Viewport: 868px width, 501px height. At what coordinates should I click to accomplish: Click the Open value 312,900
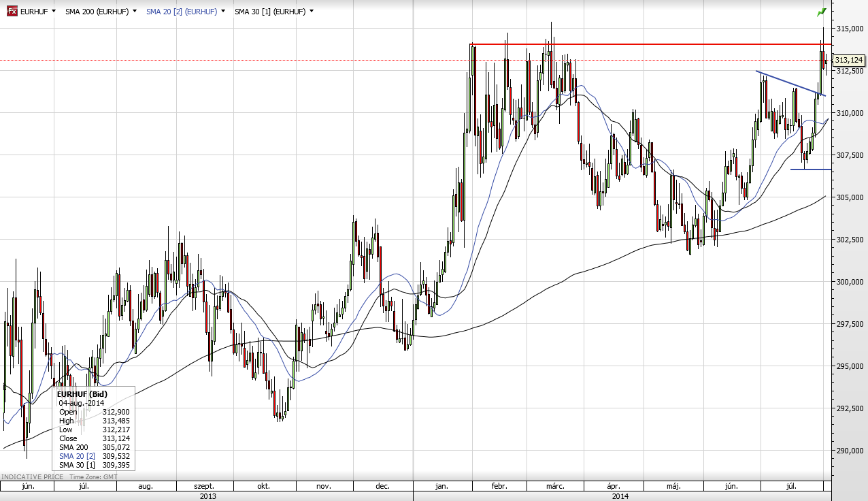point(116,412)
